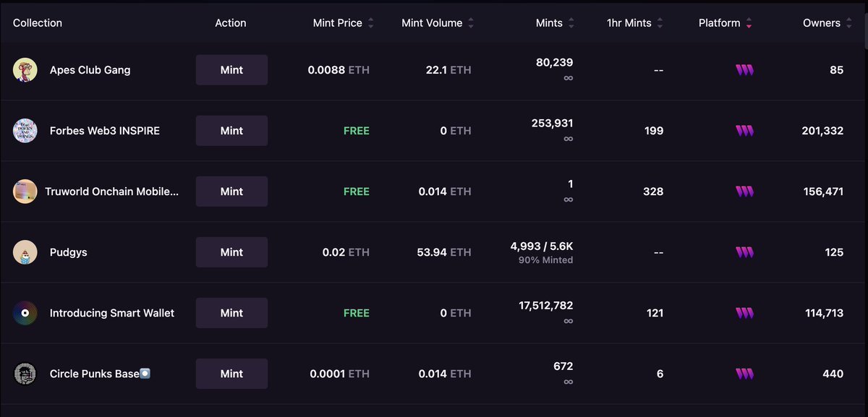Screen dimensions: 868x417
Task: Mint the Apes Club Gang collection
Action: click(231, 70)
